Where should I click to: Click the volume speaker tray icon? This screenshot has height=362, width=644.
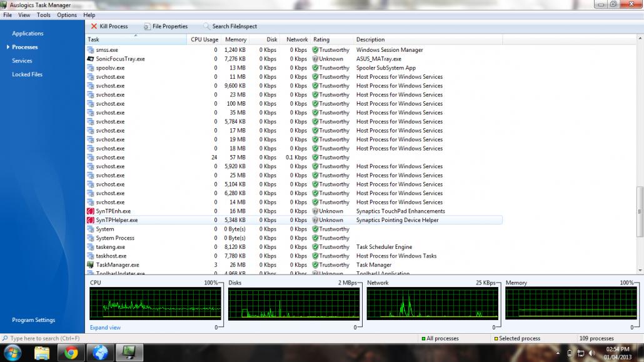591,353
